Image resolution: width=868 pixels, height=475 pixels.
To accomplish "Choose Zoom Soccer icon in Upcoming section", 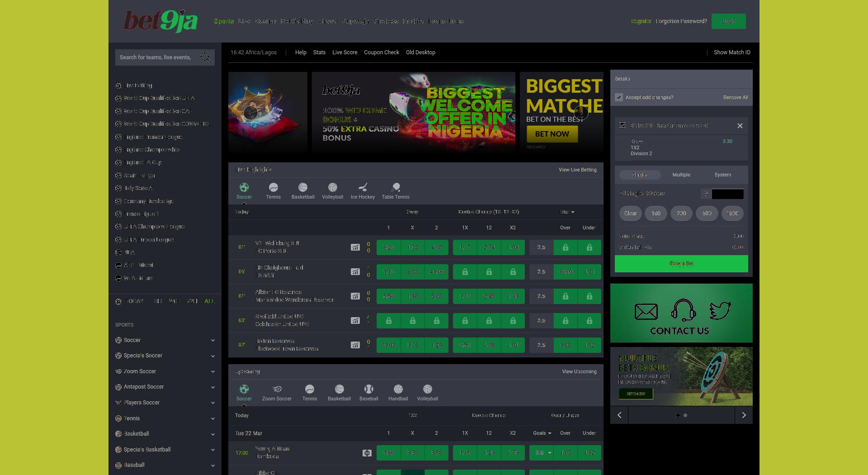I will 277,389.
